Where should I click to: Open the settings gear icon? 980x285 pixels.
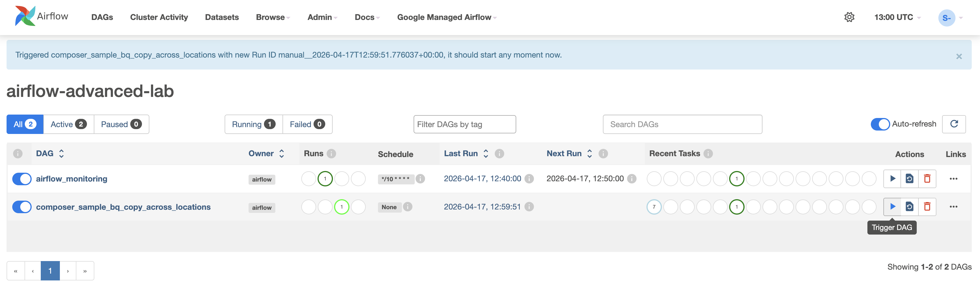pos(849,17)
